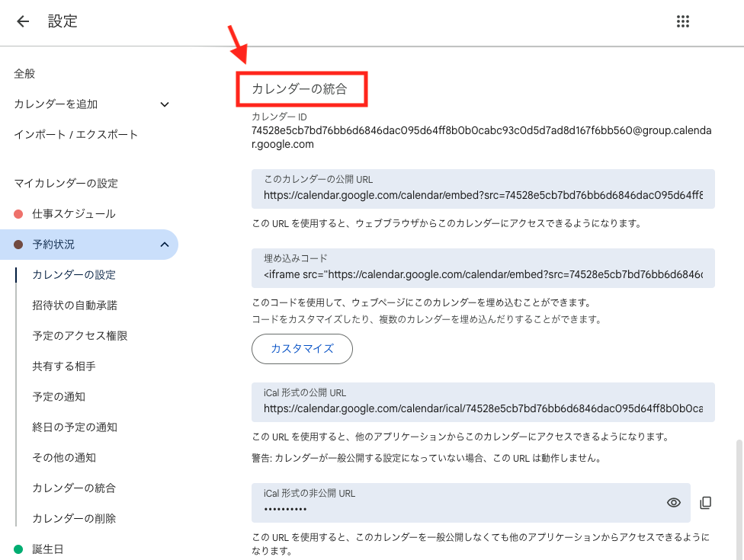The height and width of the screenshot is (560, 744).
Task: Jump to 共有する相手 section
Action: pos(64,366)
